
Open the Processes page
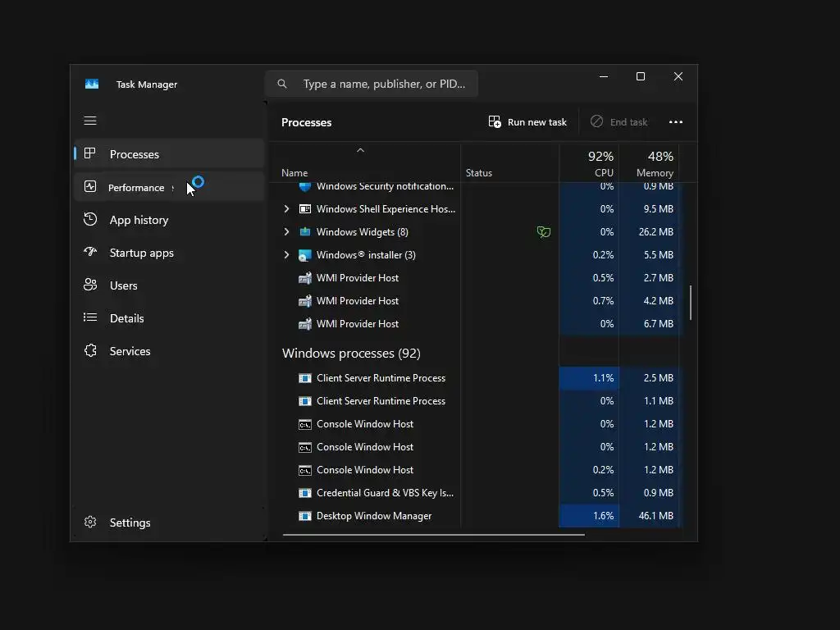169,154
